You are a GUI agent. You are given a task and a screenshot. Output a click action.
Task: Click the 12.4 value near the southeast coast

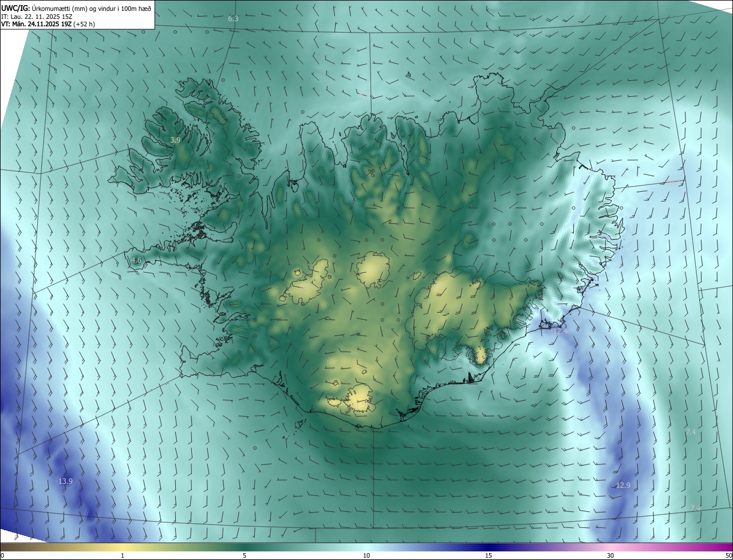(x=560, y=331)
